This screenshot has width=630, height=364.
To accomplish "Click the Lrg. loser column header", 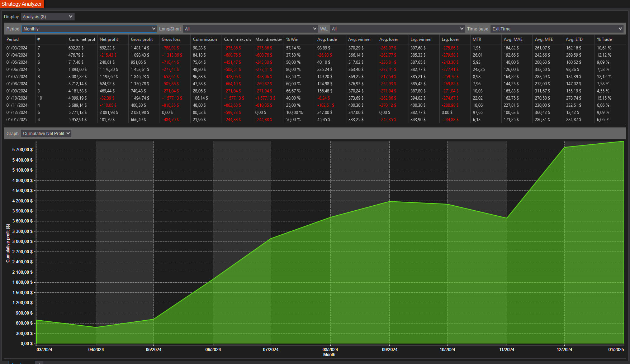I will pyautogui.click(x=455, y=39).
